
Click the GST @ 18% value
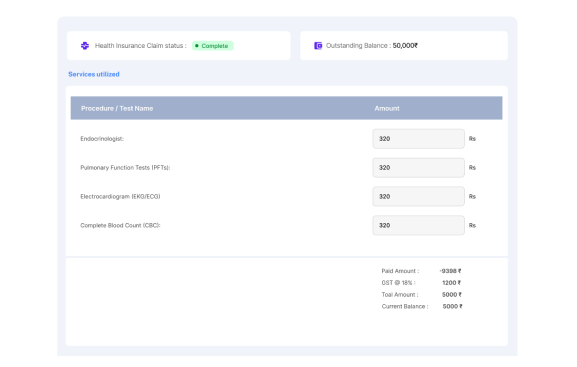(452, 283)
